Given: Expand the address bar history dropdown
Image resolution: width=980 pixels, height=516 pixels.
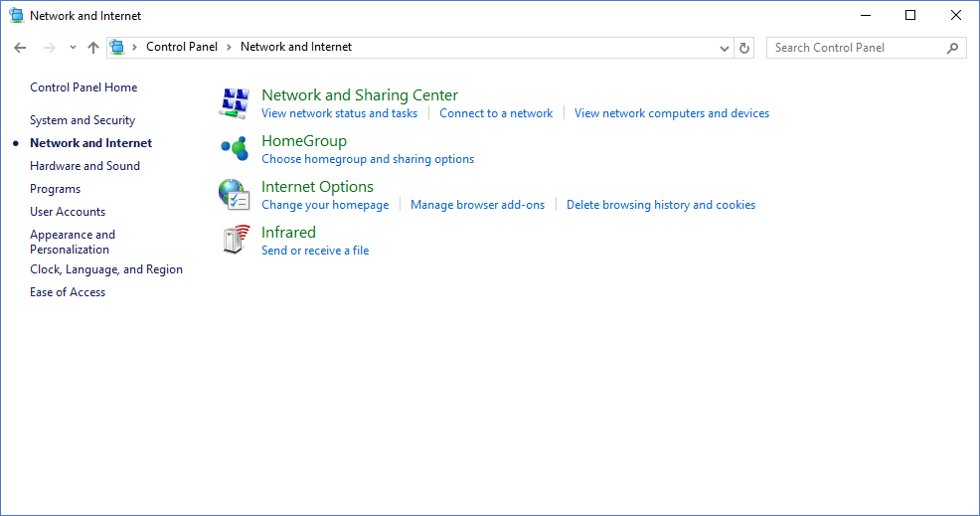Looking at the screenshot, I should coord(724,48).
